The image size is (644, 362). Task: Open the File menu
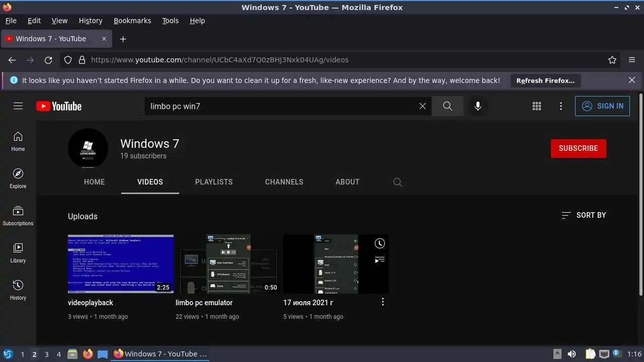(x=11, y=21)
